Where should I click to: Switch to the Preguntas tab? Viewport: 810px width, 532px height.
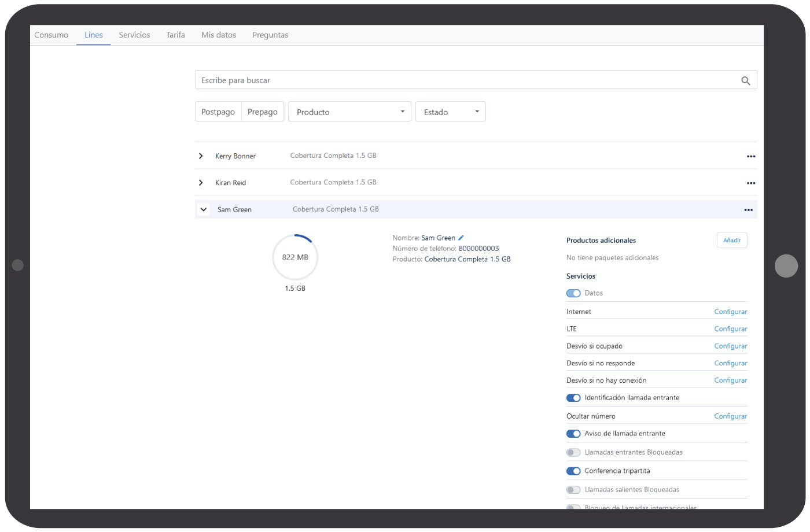tap(270, 35)
